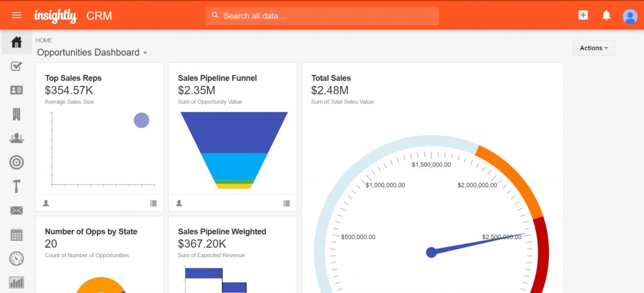Click person icon on Sales Pipeline Funnel card
Screen dimensions: 644x293
[x=179, y=203]
